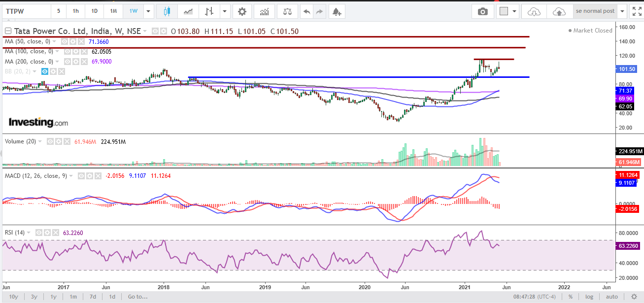This screenshot has height=303, width=644.
Task: Open dropdown arrow next to Tata Power title
Action: (x=146, y=32)
